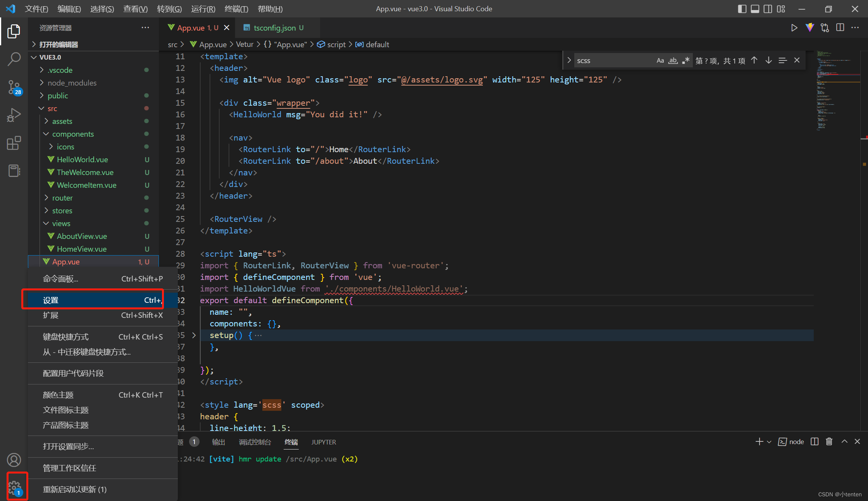Viewport: 868px width, 501px height.
Task: Switch to the 输出 panel tab
Action: click(219, 442)
